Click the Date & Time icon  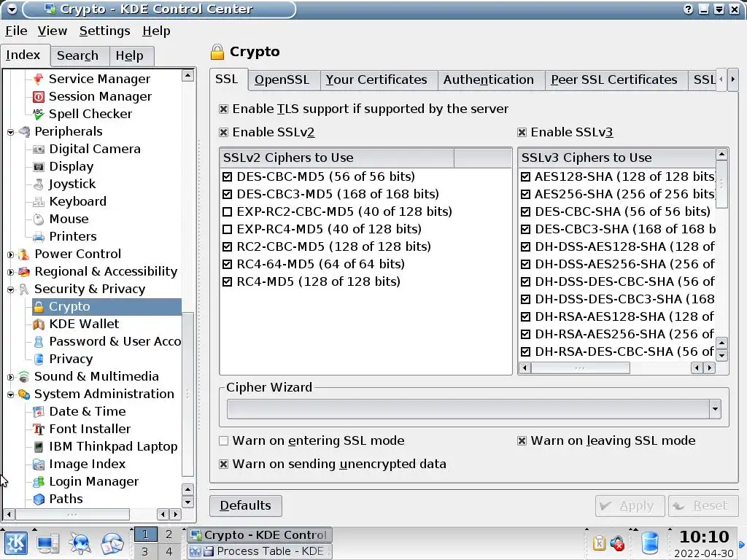tap(39, 411)
